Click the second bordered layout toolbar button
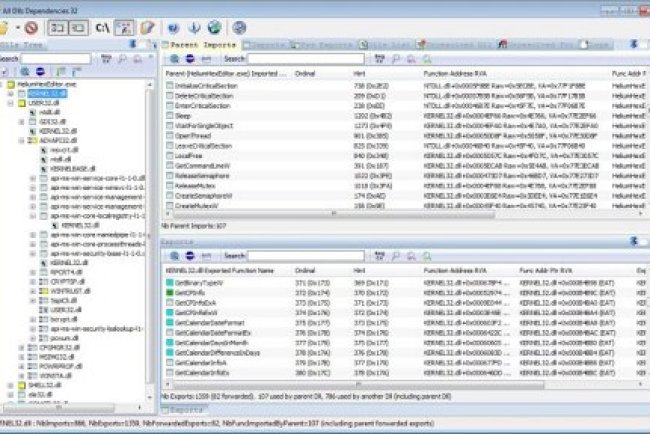 point(78,28)
